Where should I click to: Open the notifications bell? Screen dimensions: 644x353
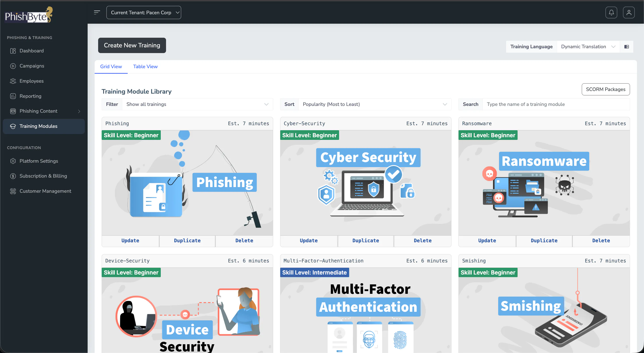611,12
